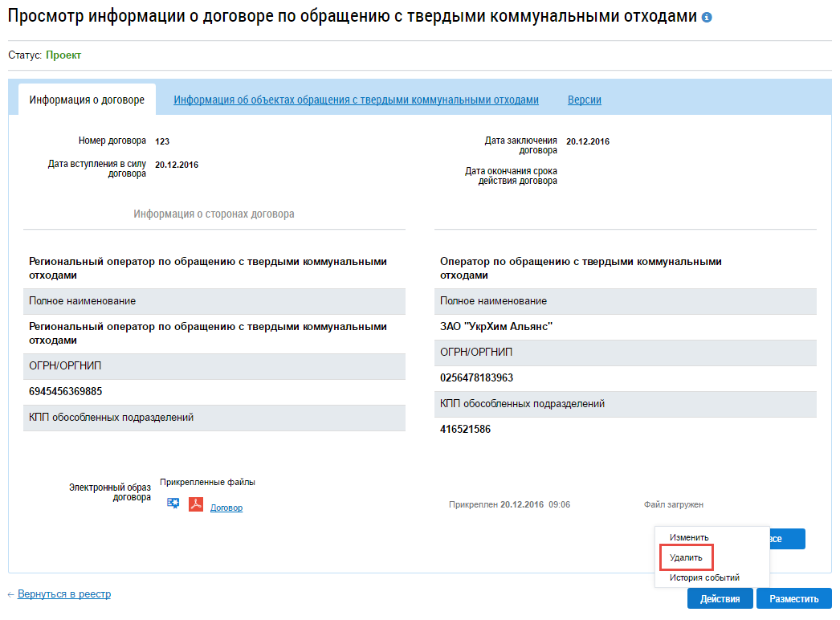Click the Номер договора label
840x620 pixels.
coord(112,141)
